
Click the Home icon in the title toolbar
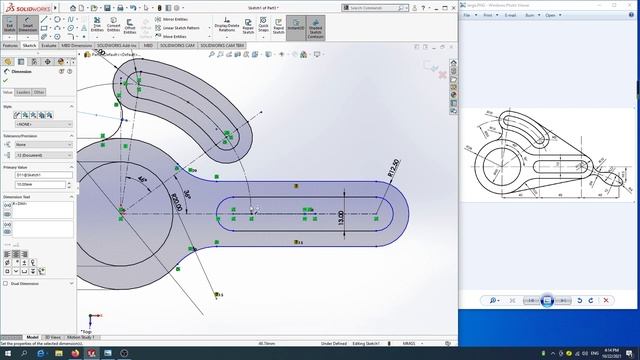click(73, 8)
